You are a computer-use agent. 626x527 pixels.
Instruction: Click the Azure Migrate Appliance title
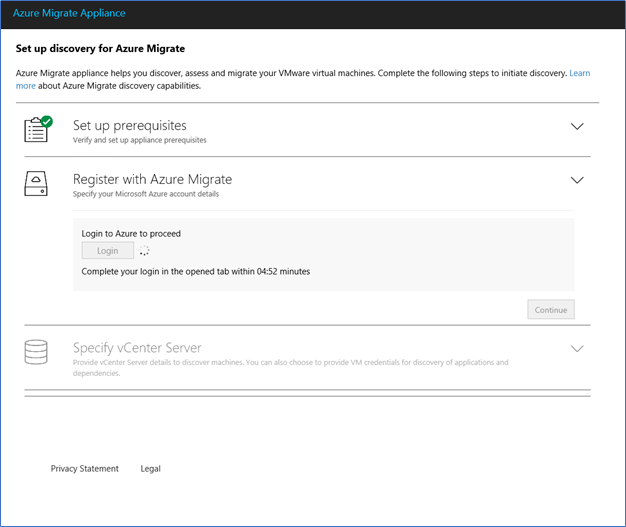[69, 13]
